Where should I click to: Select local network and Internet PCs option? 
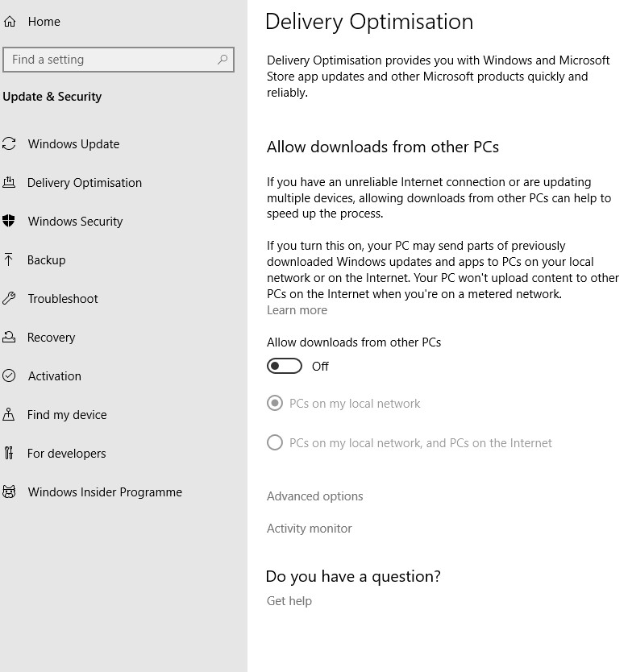click(275, 442)
